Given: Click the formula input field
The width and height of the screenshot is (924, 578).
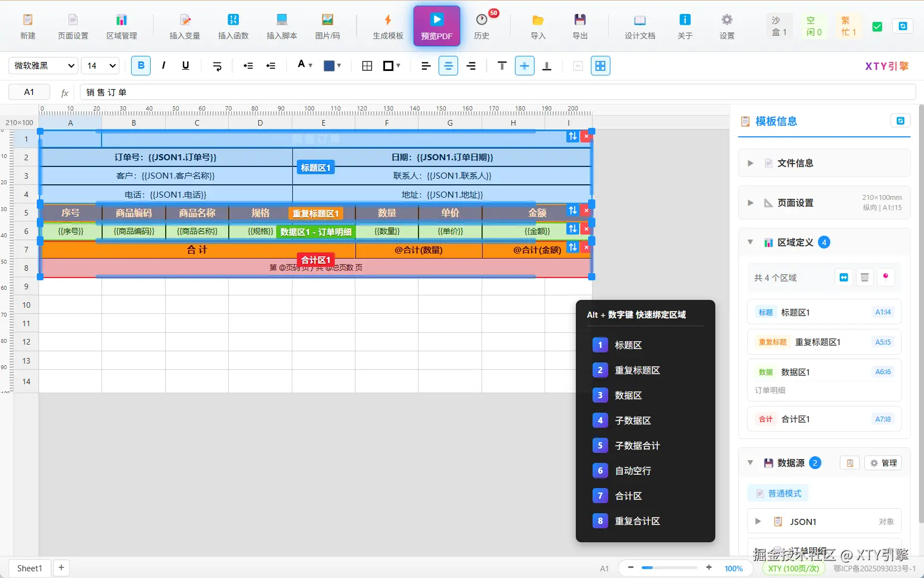Looking at the screenshot, I should (x=498, y=92).
